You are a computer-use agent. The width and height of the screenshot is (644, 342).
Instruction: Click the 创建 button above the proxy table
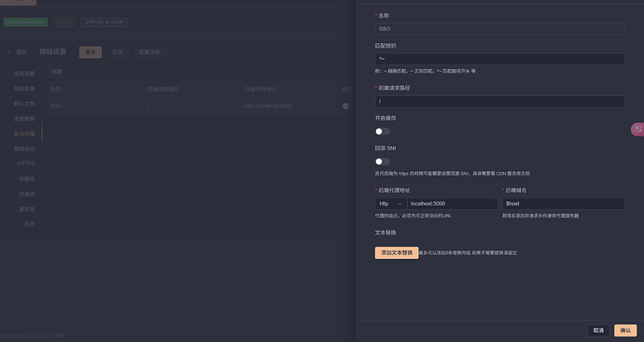click(57, 72)
